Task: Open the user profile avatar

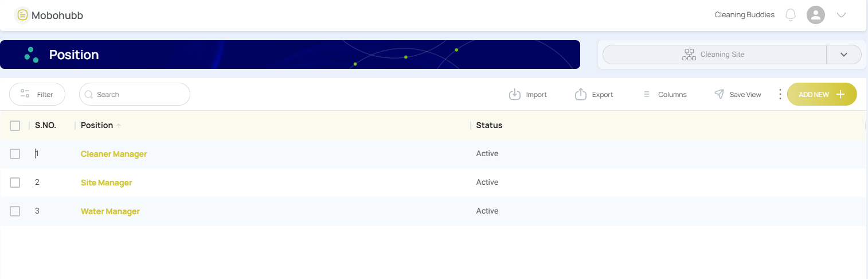Action: (815, 15)
